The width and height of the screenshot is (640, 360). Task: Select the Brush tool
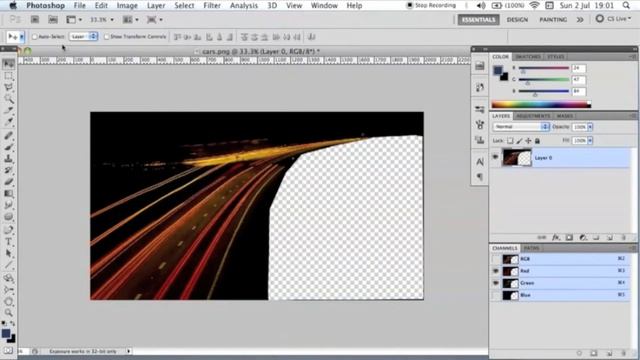[x=9, y=147]
